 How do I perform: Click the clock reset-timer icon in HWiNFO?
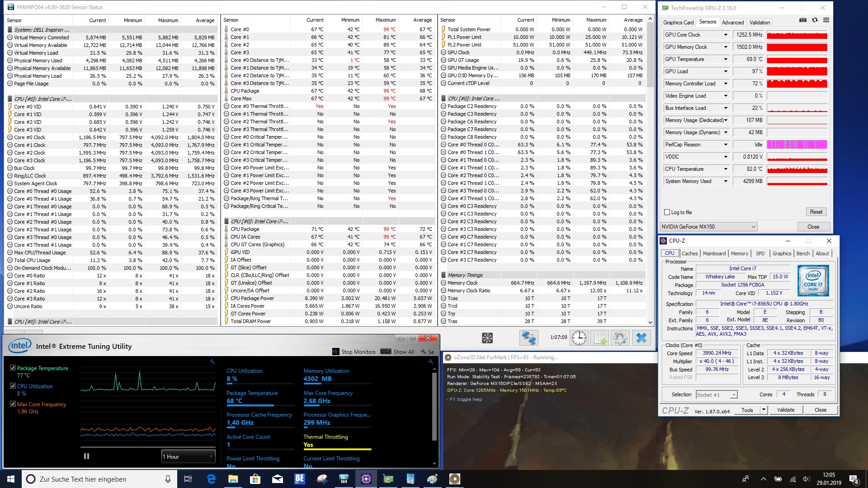(x=579, y=338)
